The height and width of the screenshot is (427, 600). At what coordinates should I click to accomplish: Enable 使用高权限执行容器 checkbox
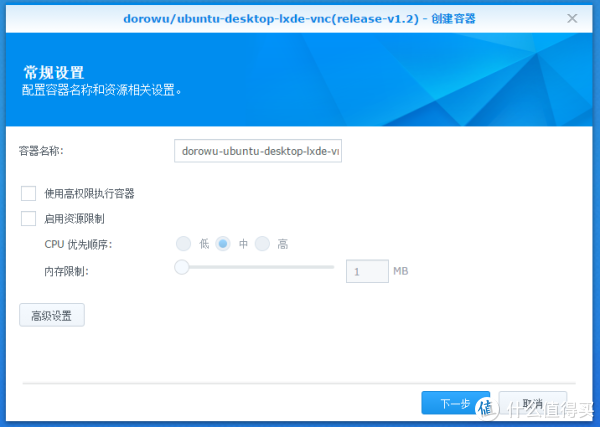[28, 193]
